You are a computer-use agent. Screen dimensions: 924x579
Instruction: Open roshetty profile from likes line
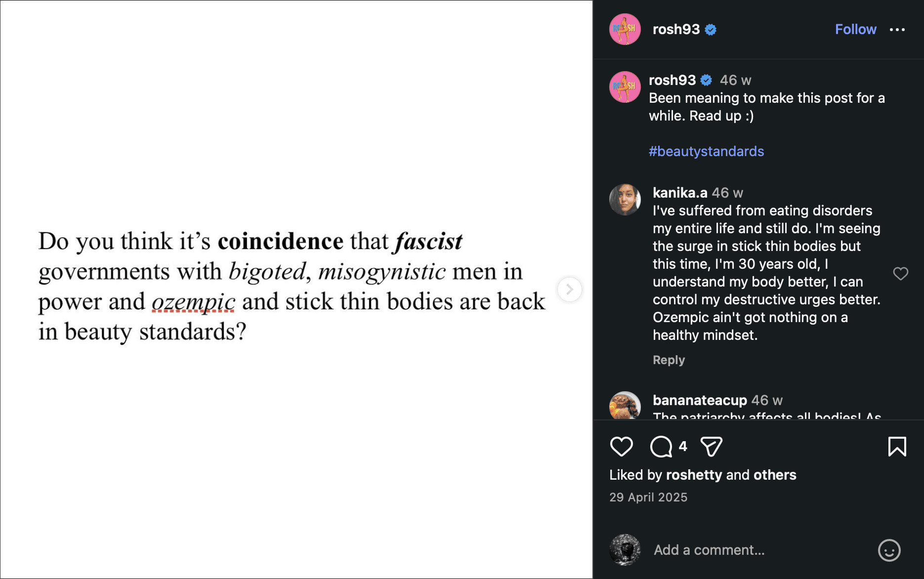point(694,475)
